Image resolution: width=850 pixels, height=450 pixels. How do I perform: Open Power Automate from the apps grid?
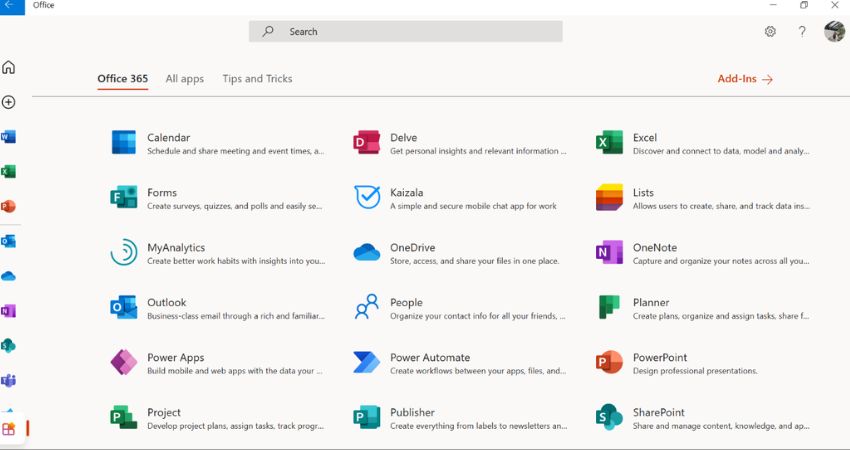click(x=367, y=362)
